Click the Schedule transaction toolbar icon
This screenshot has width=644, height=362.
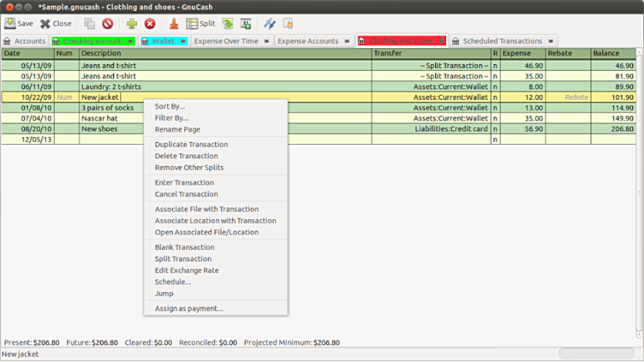(246, 23)
